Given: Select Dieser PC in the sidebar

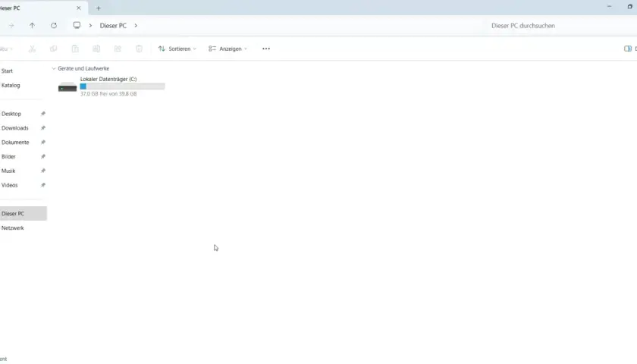Looking at the screenshot, I should [24, 213].
